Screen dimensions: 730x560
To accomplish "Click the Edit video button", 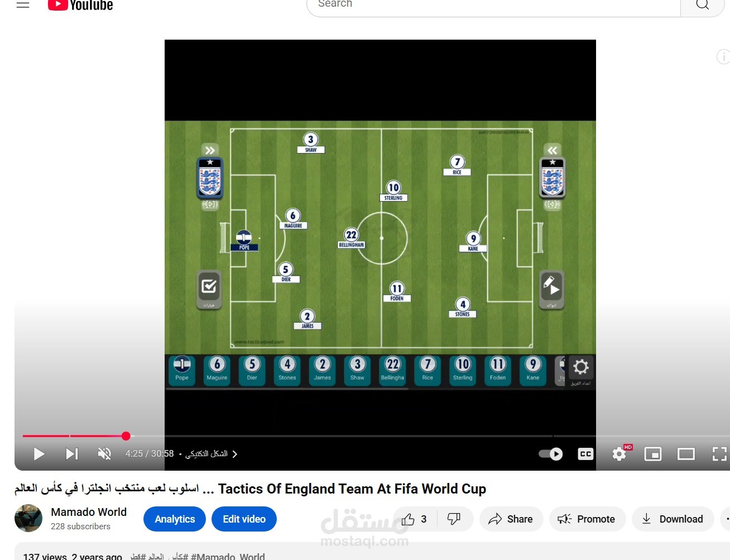I will [244, 519].
